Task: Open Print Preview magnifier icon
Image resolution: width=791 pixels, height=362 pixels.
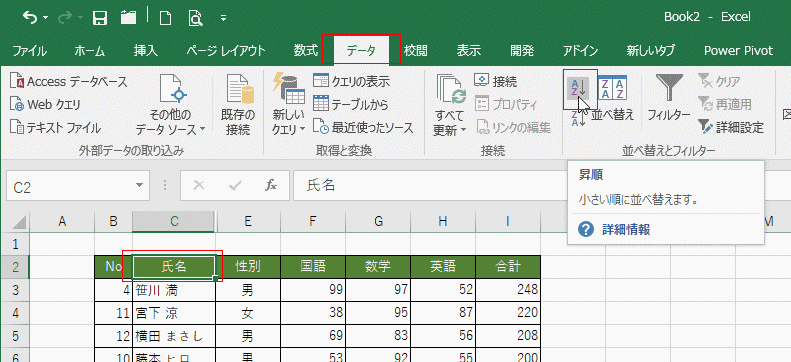Action: pyautogui.click(x=195, y=18)
